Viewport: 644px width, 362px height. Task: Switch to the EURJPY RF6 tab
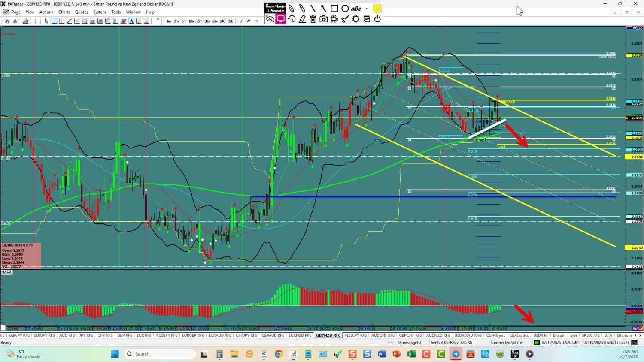(x=44, y=335)
